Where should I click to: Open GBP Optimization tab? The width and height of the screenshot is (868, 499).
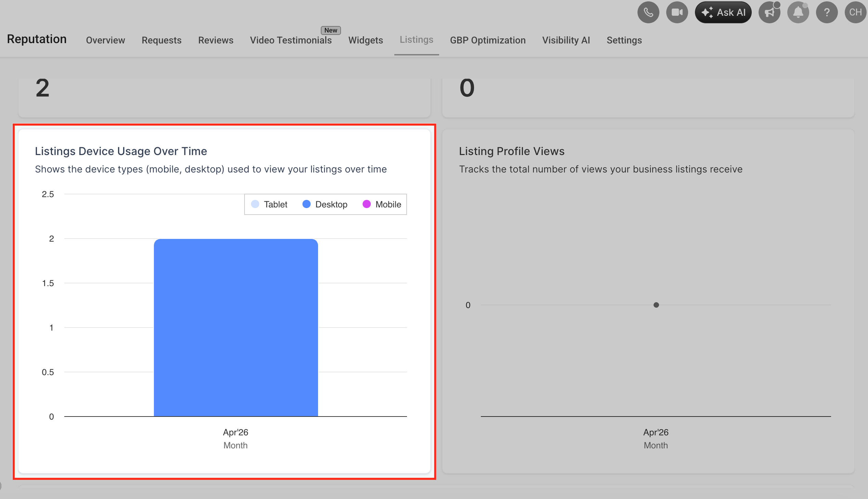(487, 40)
